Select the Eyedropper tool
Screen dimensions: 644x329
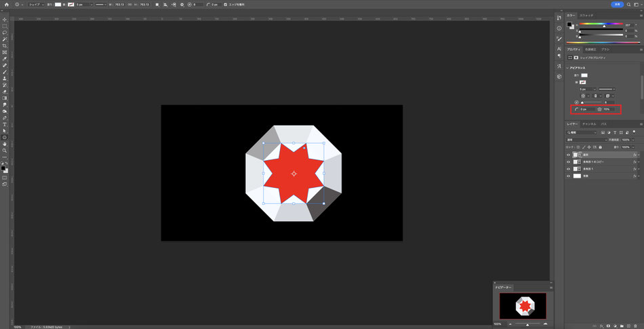point(5,59)
